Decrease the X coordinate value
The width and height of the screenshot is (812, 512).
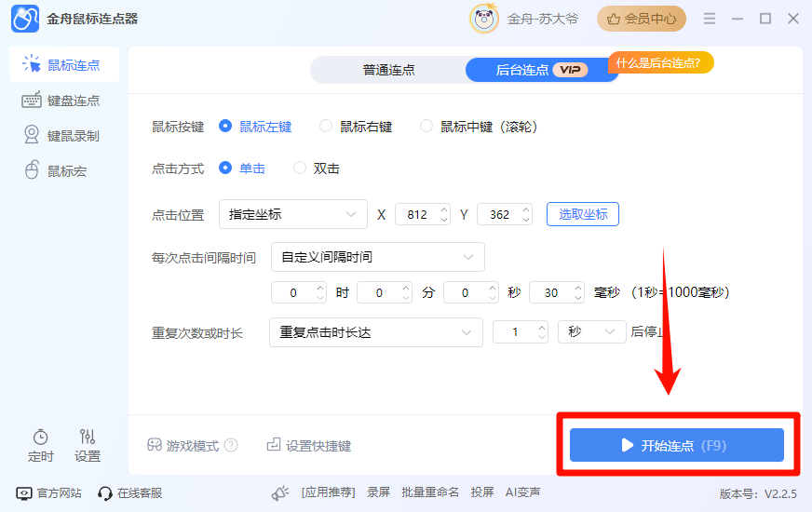click(444, 220)
